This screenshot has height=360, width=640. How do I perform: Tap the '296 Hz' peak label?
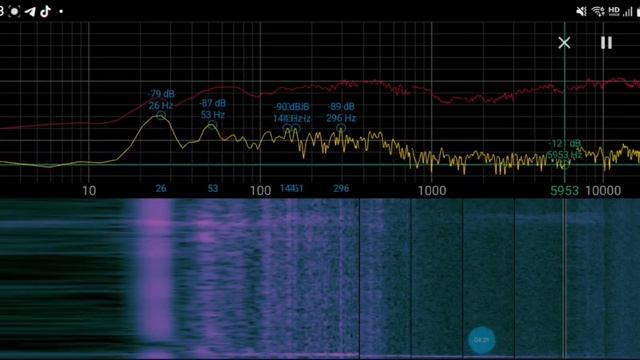coord(341,118)
